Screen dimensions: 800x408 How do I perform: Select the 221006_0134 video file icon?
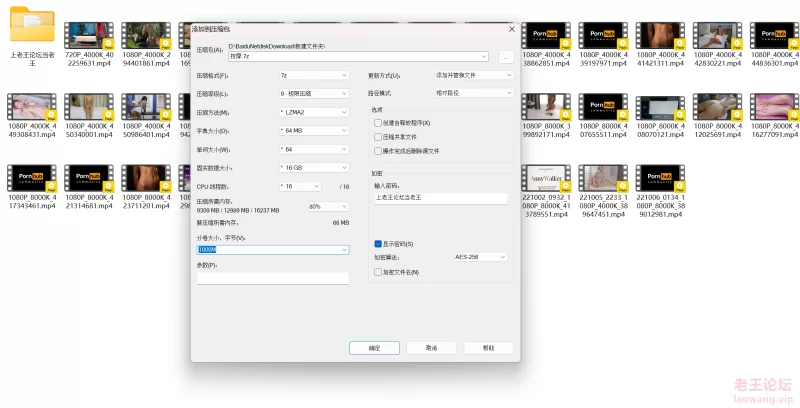coord(660,178)
